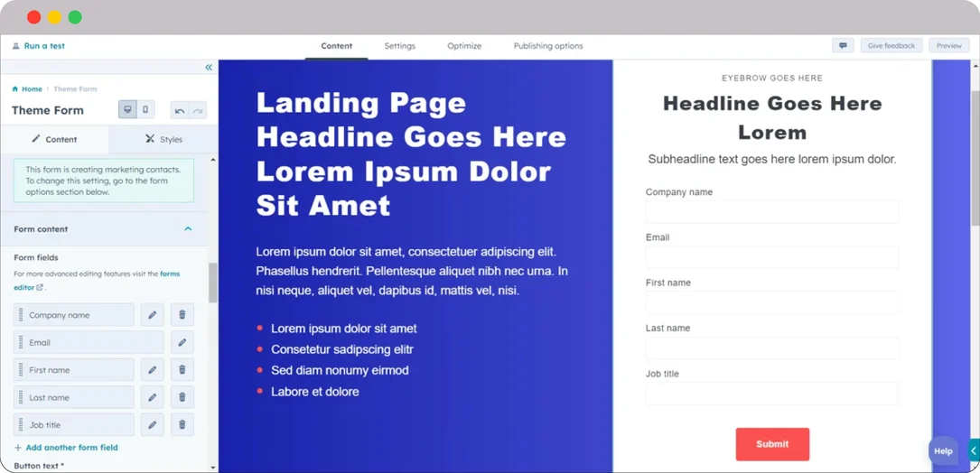Screen dimensions: 980x473
Task: Collapse the Form content section
Action: click(x=188, y=229)
